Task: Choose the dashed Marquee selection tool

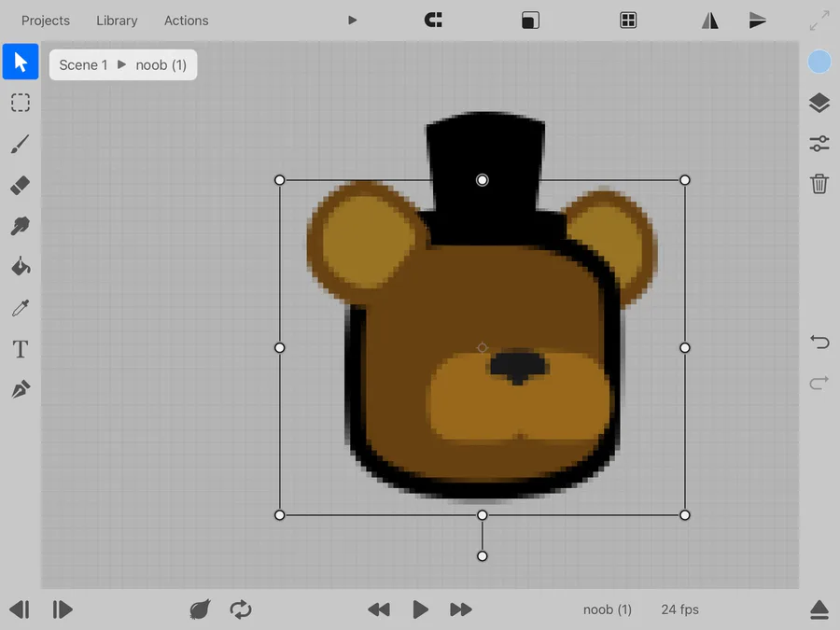Action: pyautogui.click(x=21, y=103)
